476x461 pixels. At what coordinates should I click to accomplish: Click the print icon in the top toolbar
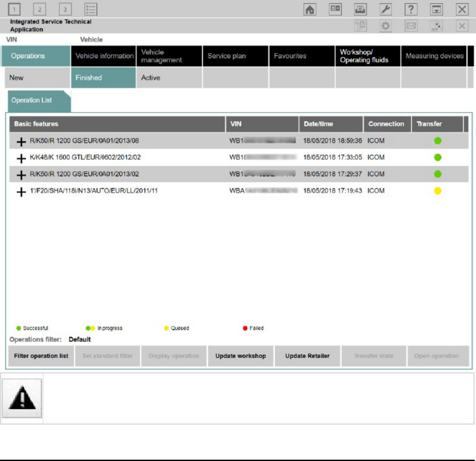click(x=360, y=10)
